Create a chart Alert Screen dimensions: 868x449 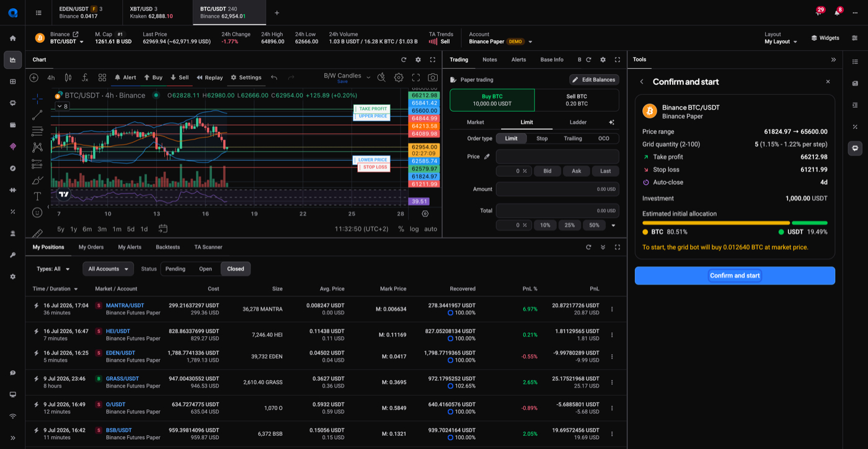coord(125,78)
